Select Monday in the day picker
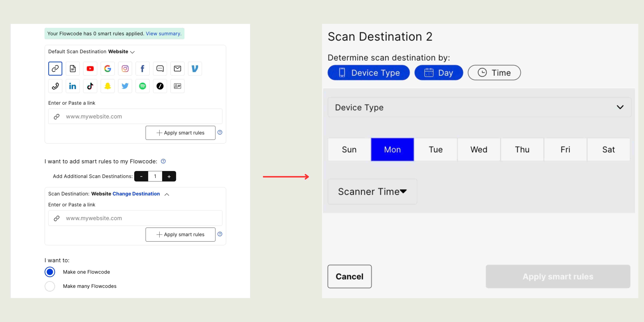The height and width of the screenshot is (322, 644). pyautogui.click(x=392, y=149)
